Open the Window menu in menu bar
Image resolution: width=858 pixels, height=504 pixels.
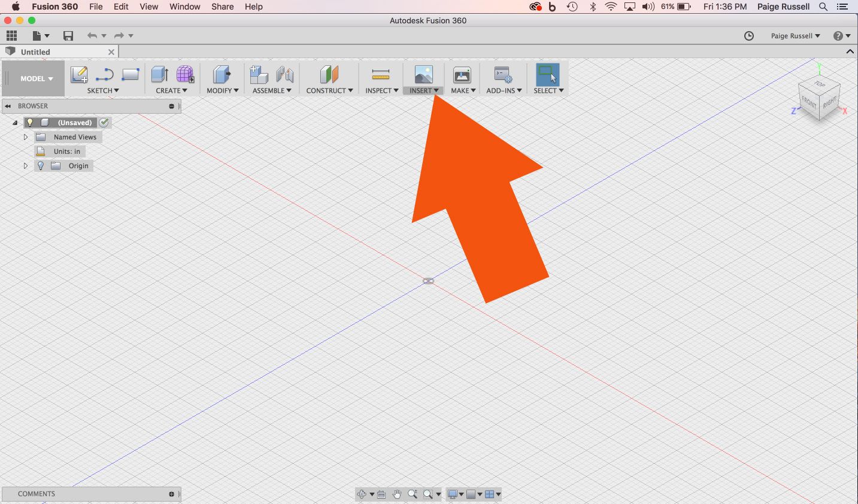coord(185,7)
